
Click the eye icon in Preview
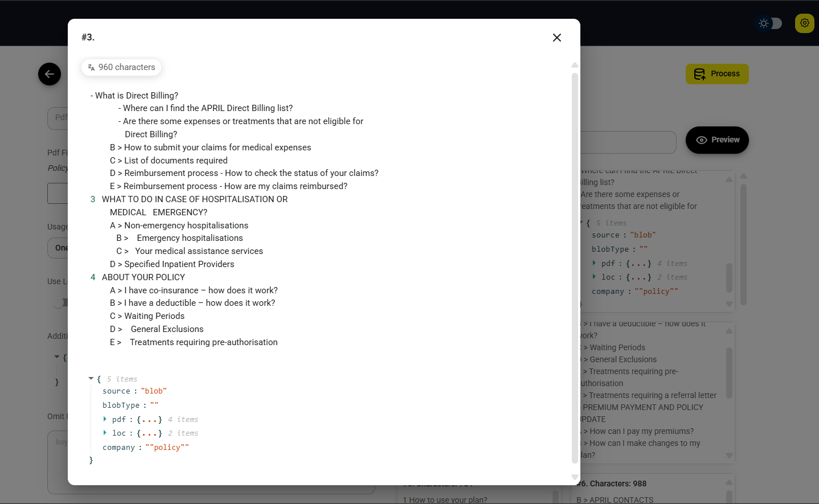pos(701,140)
